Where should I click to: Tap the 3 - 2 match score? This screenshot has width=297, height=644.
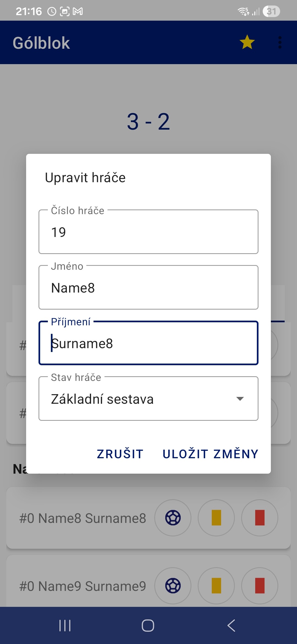148,122
